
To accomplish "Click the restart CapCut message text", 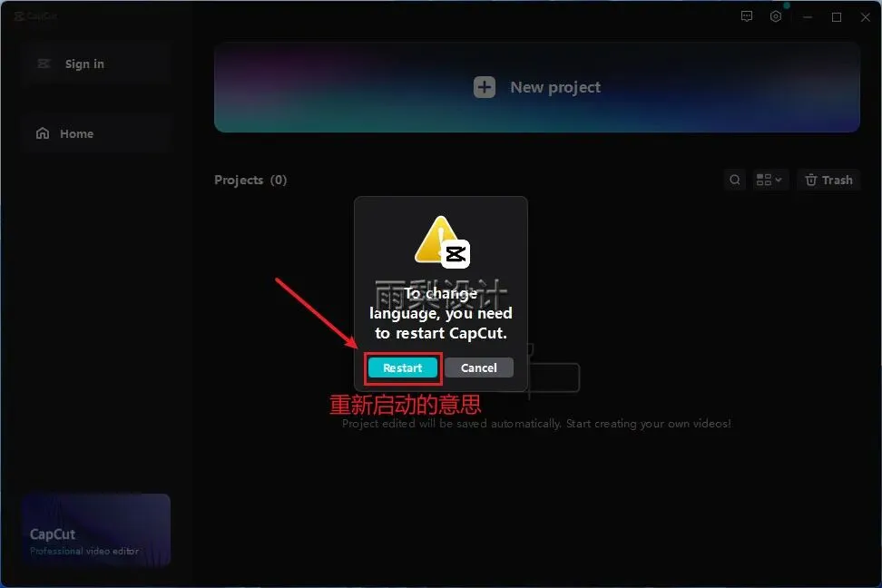I will (441, 313).
